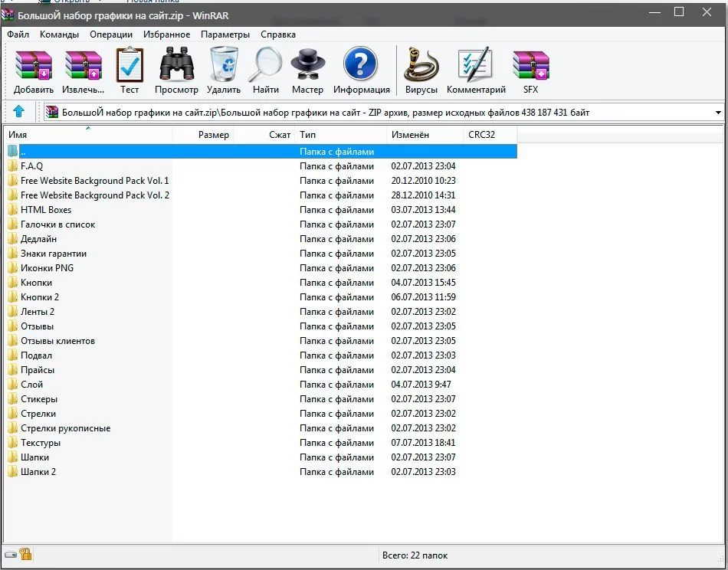This screenshot has width=728, height=570.
Task: Open the Найти (Find) magnifier tool
Action: pyautogui.click(x=266, y=66)
